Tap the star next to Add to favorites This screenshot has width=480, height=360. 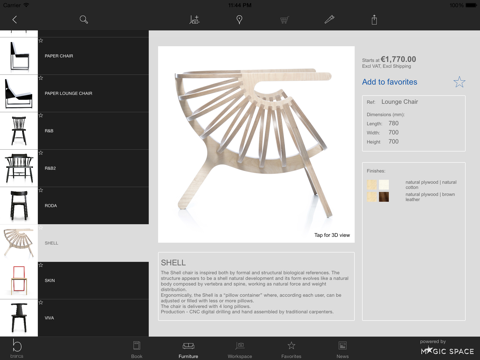click(x=459, y=82)
